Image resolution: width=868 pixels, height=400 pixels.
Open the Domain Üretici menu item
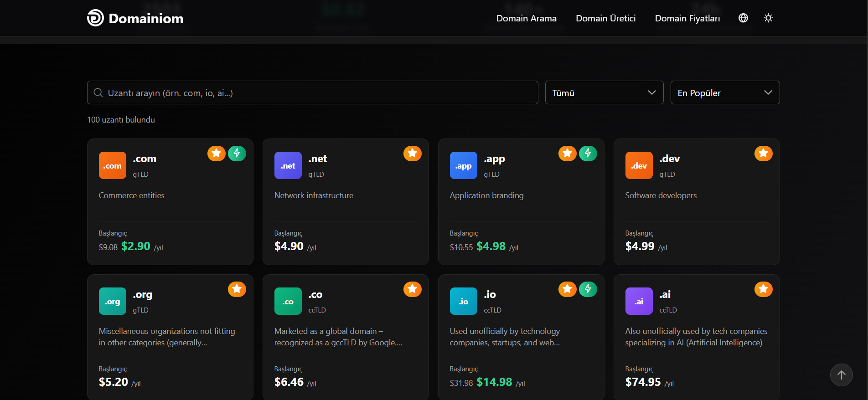pos(606,18)
